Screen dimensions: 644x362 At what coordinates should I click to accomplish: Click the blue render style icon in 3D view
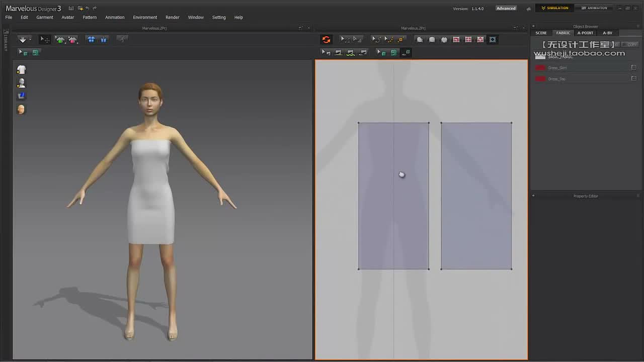tap(21, 96)
